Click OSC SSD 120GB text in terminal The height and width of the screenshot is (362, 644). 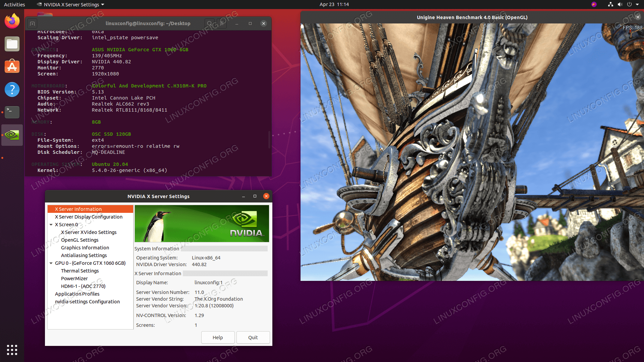111,134
